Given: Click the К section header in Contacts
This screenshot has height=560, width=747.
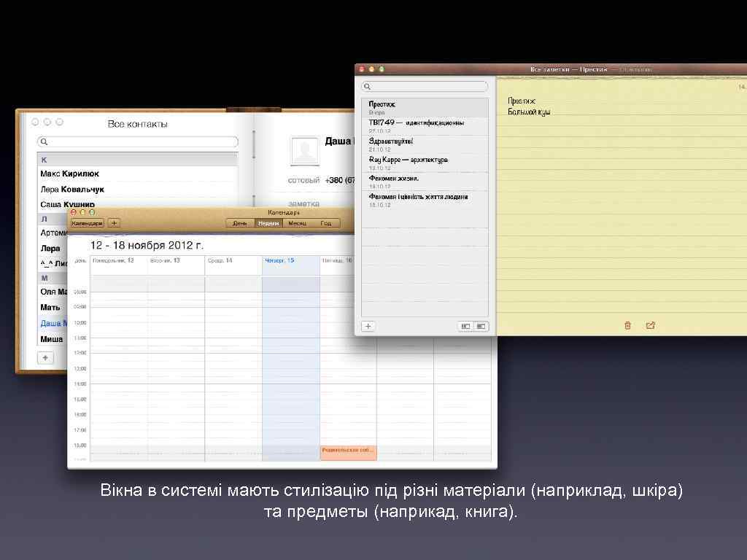Looking at the screenshot, I should click(x=138, y=160).
